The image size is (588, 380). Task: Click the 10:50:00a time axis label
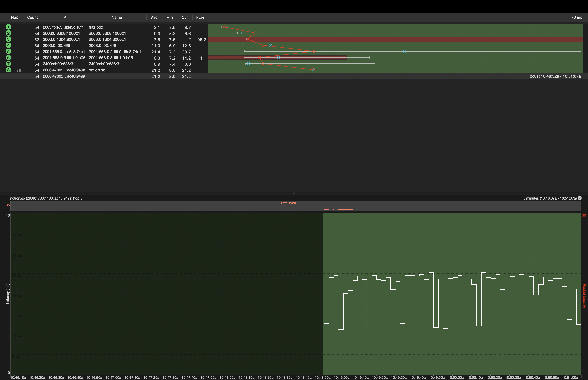pos(456,377)
